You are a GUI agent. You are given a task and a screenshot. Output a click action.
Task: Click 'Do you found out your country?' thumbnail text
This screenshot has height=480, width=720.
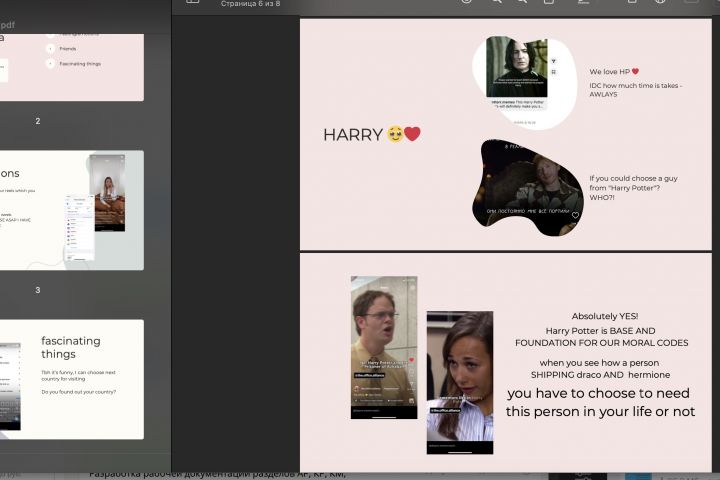point(79,392)
